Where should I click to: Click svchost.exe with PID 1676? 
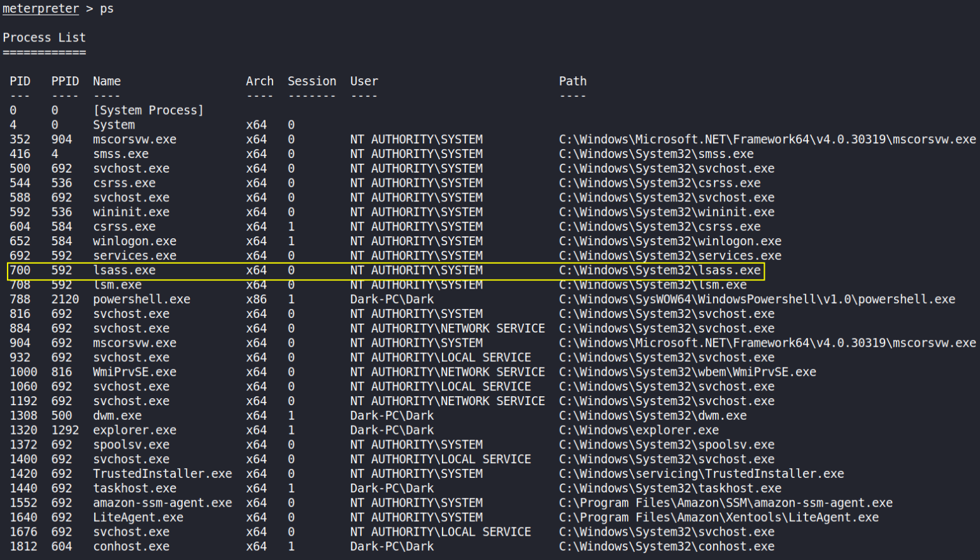click(x=131, y=532)
